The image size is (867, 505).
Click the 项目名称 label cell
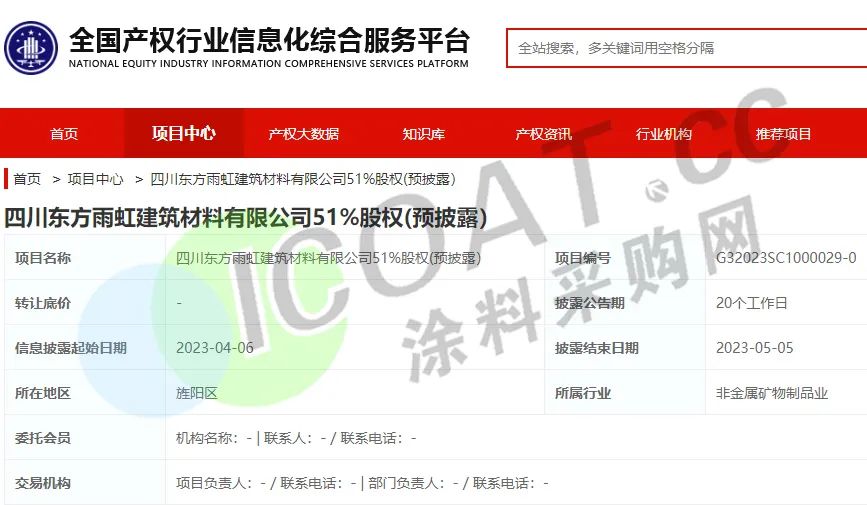coord(85,258)
